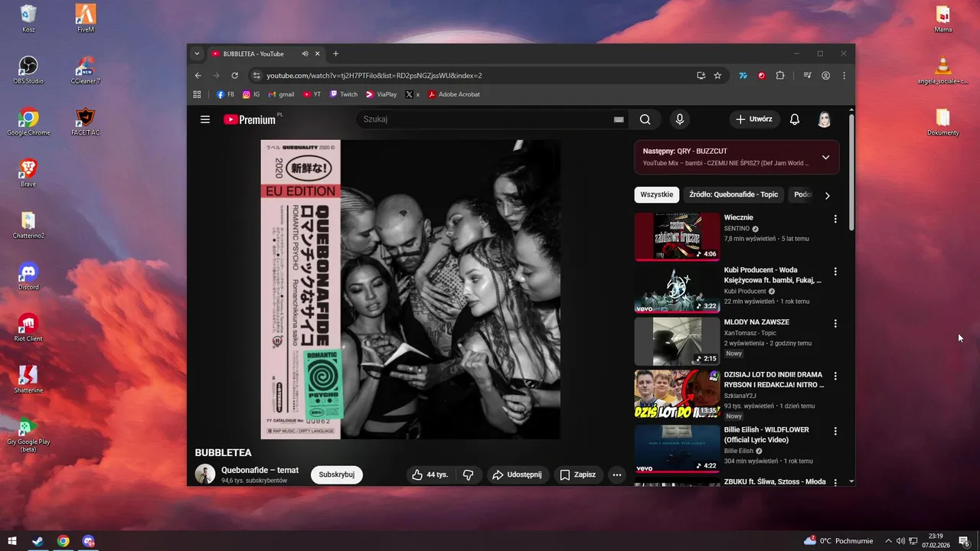Open the Twitch bookmark
Image resolution: width=980 pixels, height=551 pixels.
tap(343, 94)
